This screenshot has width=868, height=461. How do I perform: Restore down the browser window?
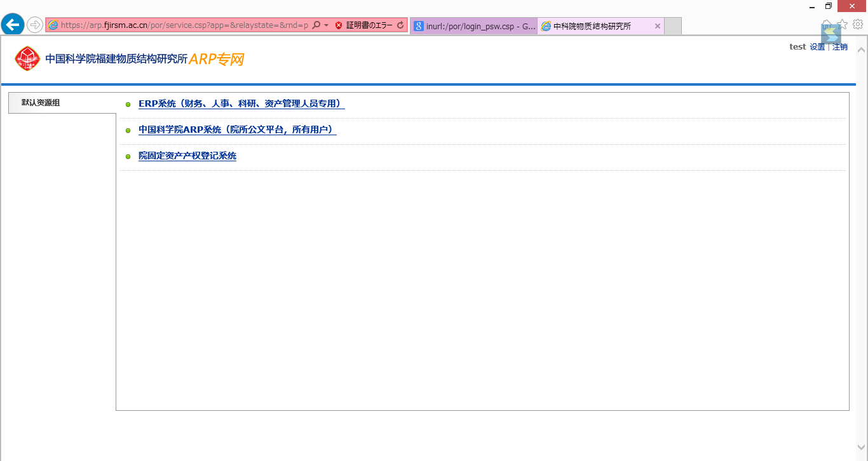point(829,6)
